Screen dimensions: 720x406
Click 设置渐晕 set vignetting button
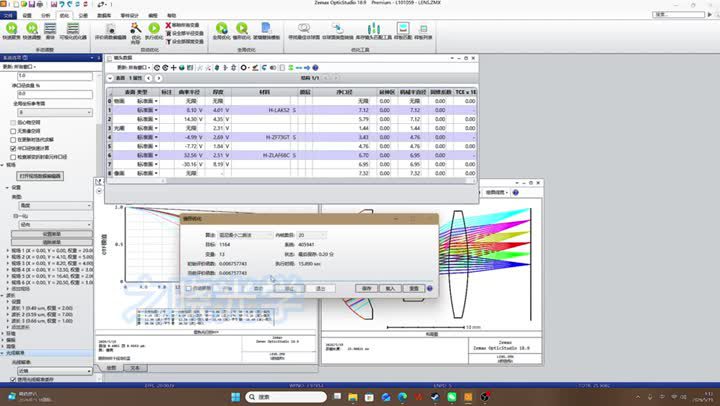coord(52,234)
